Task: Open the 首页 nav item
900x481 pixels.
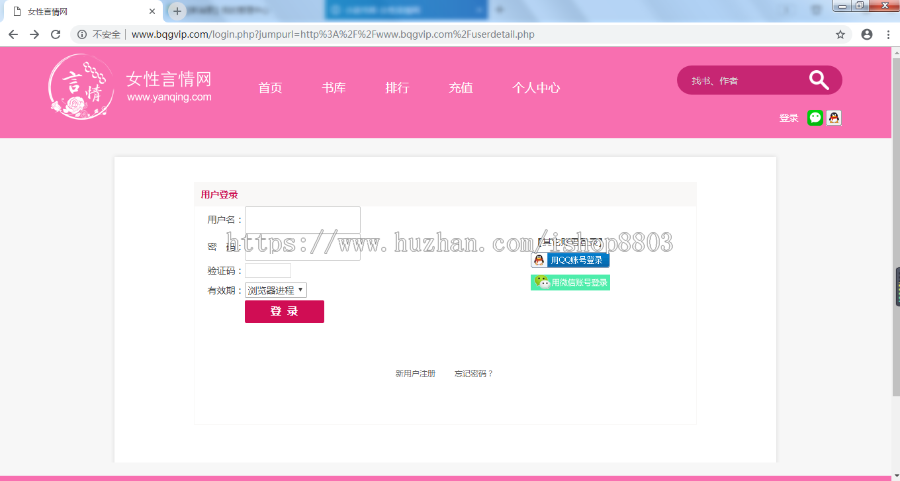Action: pyautogui.click(x=270, y=88)
